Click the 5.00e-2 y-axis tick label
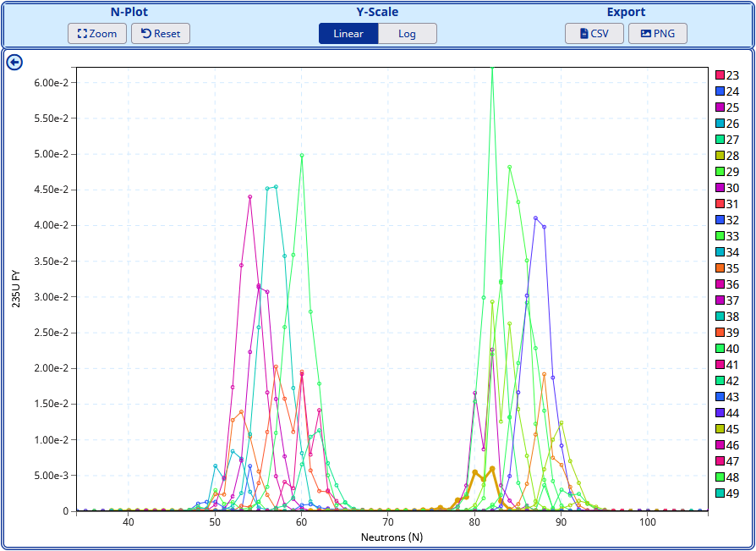756x551 pixels. tap(52, 154)
